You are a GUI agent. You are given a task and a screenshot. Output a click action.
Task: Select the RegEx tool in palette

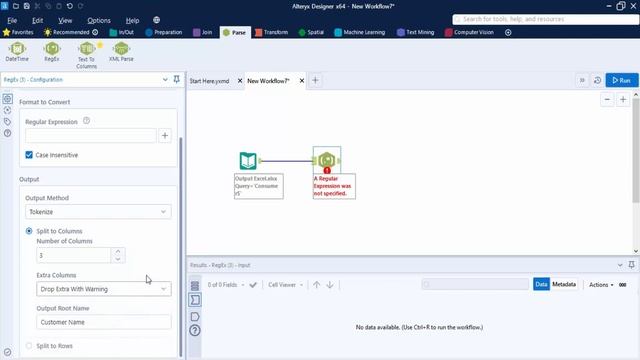52,52
